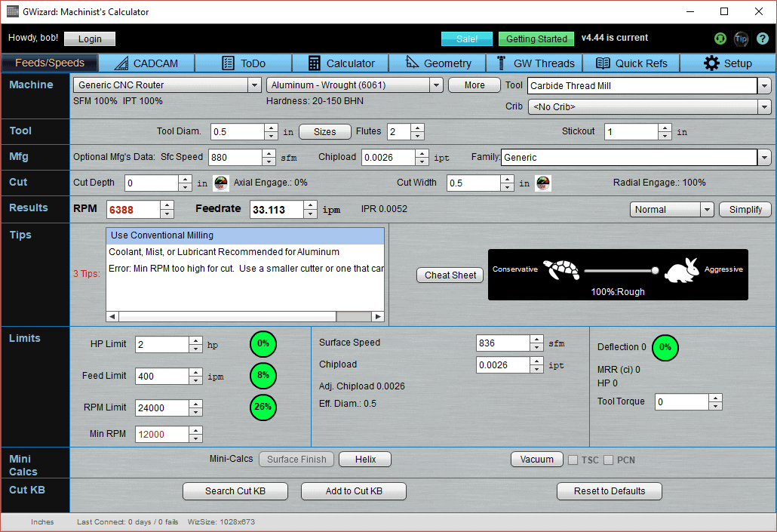
Task: Select the turtle icon for conservative settings
Action: click(x=560, y=270)
